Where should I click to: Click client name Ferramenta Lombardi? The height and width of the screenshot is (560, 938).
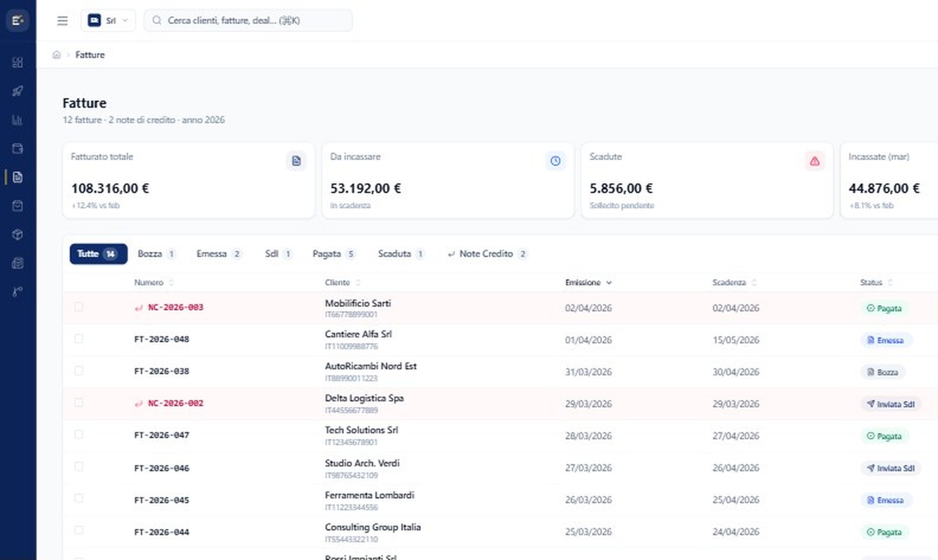[x=370, y=495]
